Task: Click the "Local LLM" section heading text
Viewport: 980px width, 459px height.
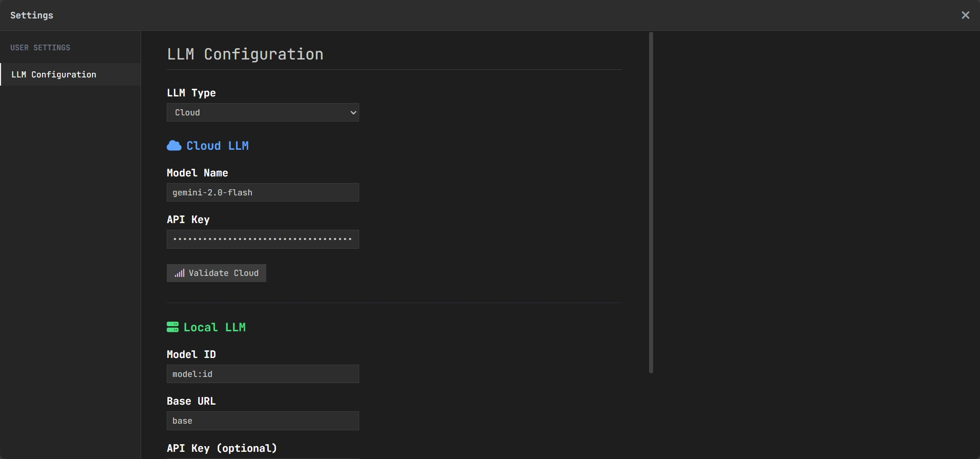Action: [x=214, y=327]
